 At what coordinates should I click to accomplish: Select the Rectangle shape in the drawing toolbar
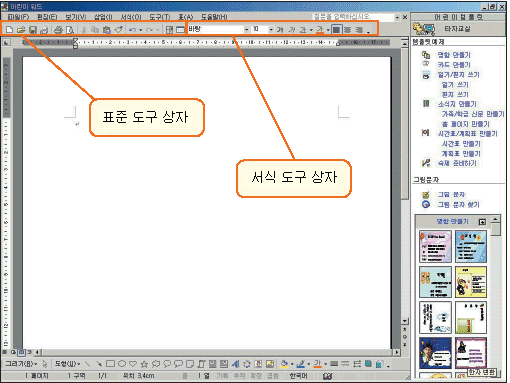pyautogui.click(x=110, y=364)
